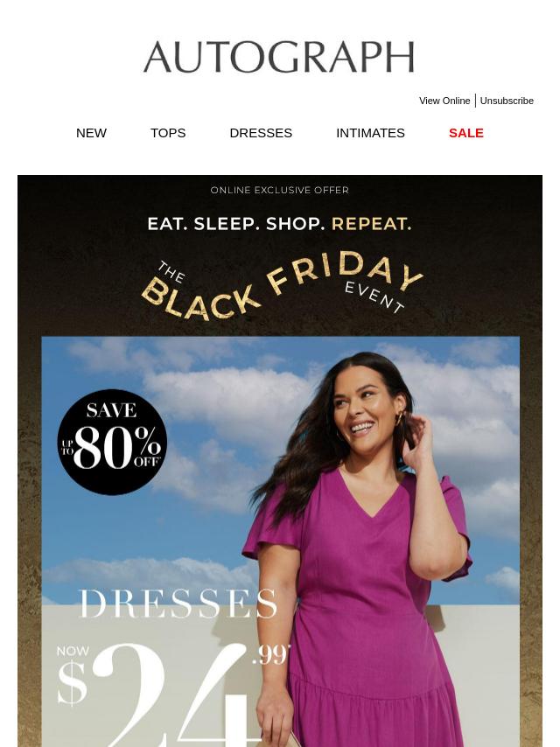Click the Black Friday Event gold title
The image size is (560, 747).
pyautogui.click(x=281, y=286)
